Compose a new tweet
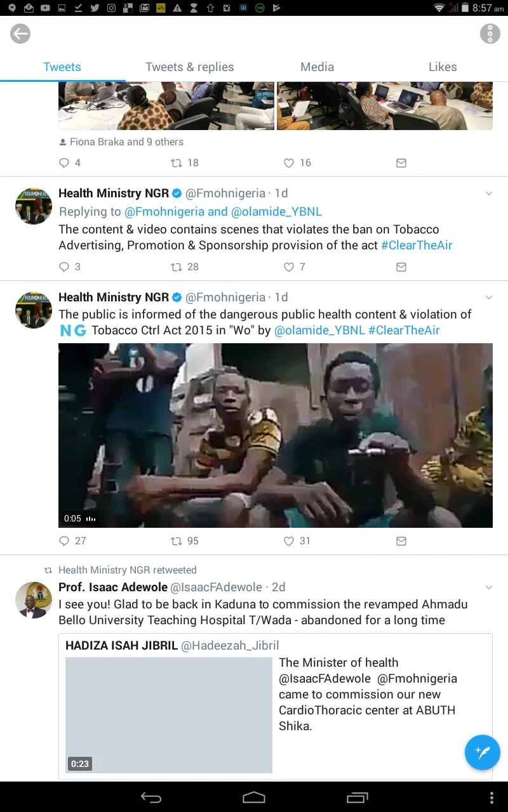Screen dimensions: 508x812 tap(483, 752)
